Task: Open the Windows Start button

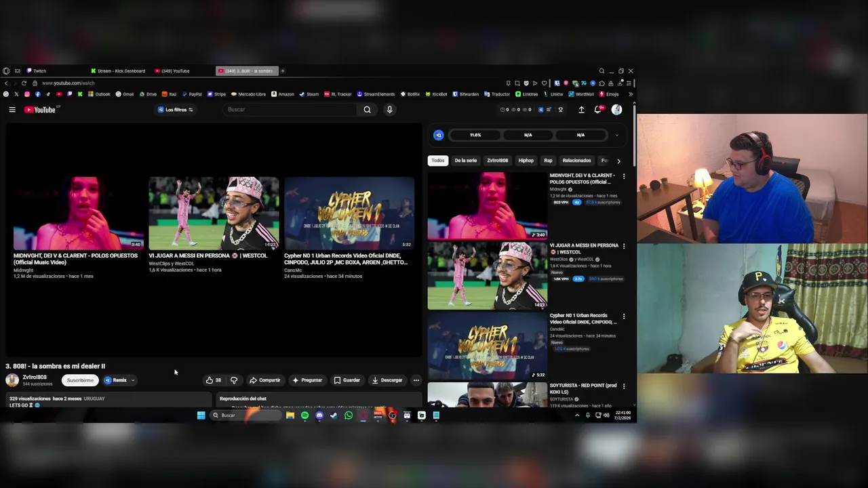Action: (201, 415)
